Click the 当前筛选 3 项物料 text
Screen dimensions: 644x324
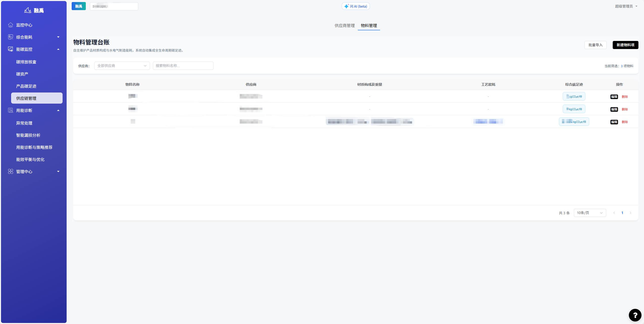click(619, 66)
